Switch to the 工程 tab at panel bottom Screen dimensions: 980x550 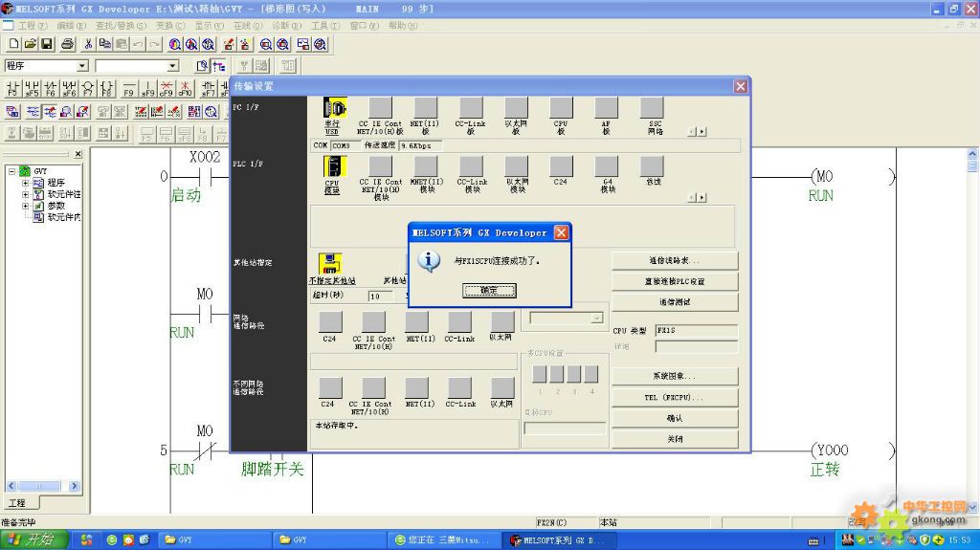[x=17, y=502]
